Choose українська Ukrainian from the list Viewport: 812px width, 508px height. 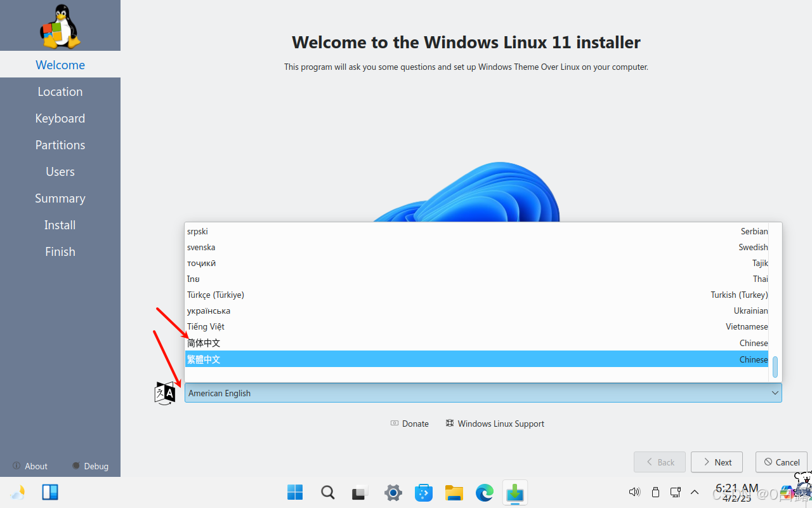[477, 311]
